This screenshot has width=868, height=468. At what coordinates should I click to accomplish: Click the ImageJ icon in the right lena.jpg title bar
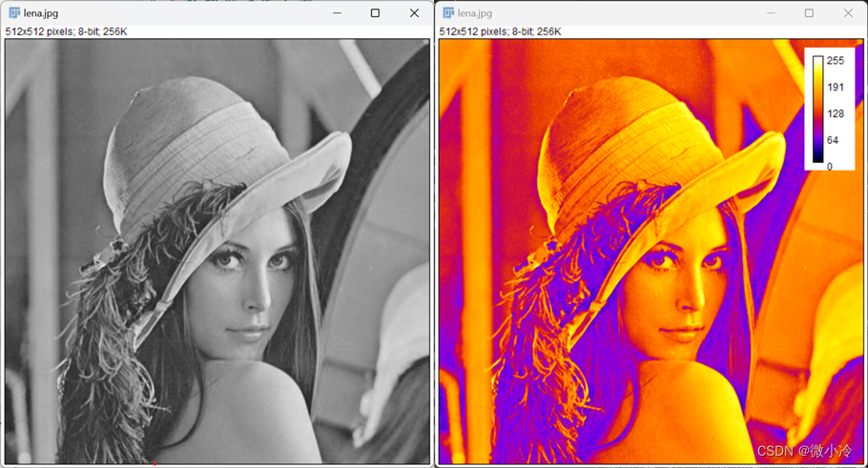[x=448, y=12]
